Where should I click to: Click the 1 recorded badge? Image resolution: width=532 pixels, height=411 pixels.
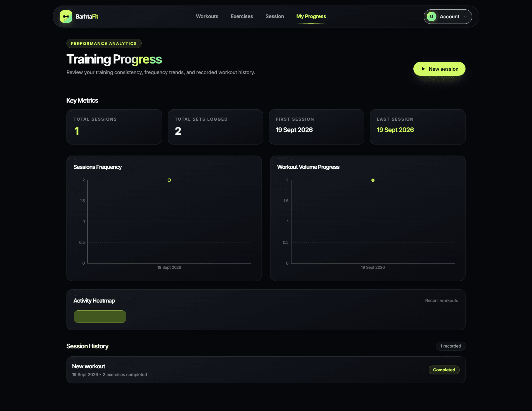tap(451, 346)
